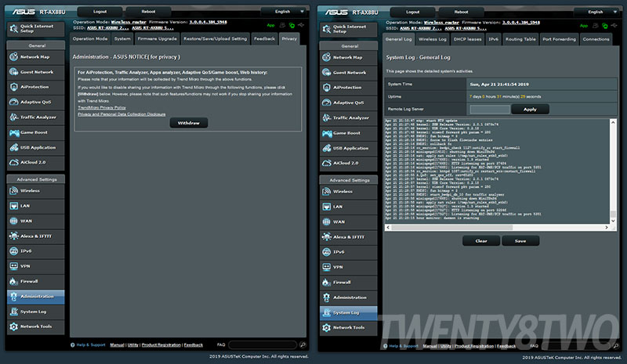Switch to System tab in Administration
The width and height of the screenshot is (627, 364).
pyautogui.click(x=122, y=39)
